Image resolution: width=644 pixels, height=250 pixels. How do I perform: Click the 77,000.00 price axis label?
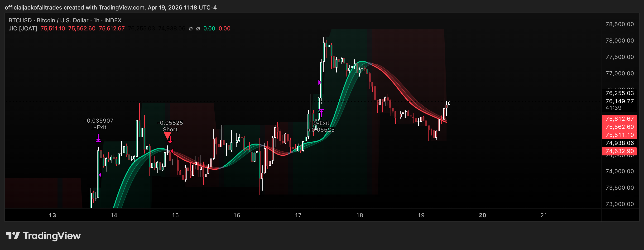[620, 73]
